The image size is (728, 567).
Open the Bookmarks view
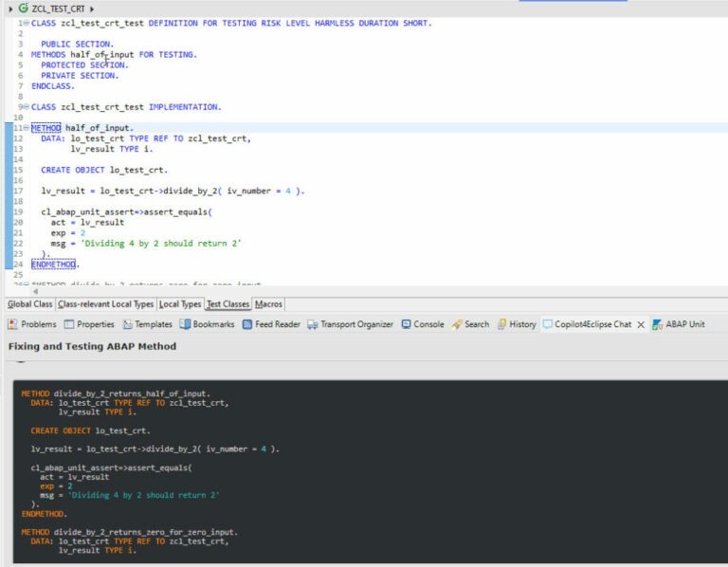click(x=213, y=324)
